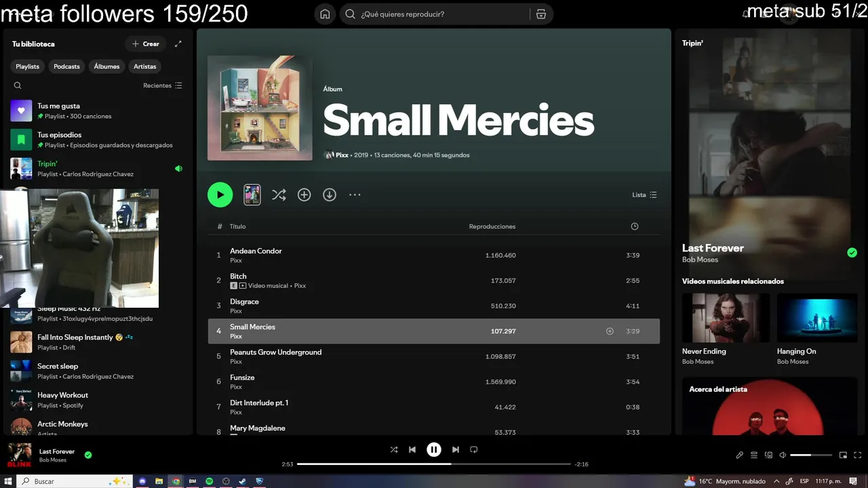Open the Recientes sort dropdown
The width and height of the screenshot is (868, 488).
[x=163, y=85]
